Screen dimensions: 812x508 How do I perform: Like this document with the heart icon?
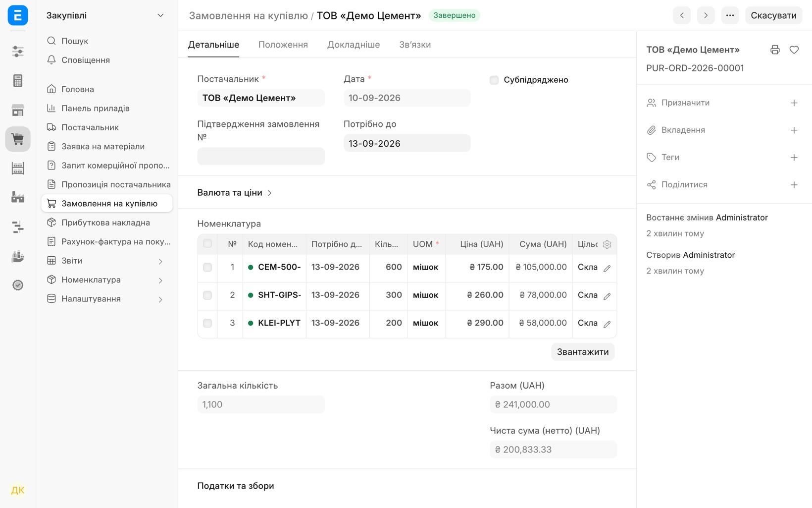[794, 50]
